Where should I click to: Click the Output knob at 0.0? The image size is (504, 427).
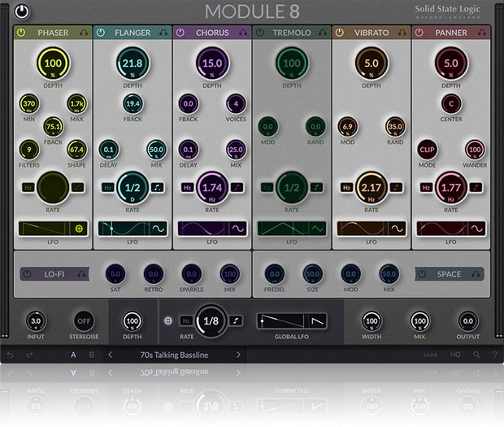[468, 321]
